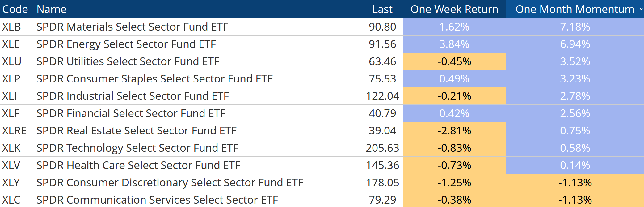
Task: Click the sort arrow beside One Month Momentum
Action: pyautogui.click(x=641, y=9)
